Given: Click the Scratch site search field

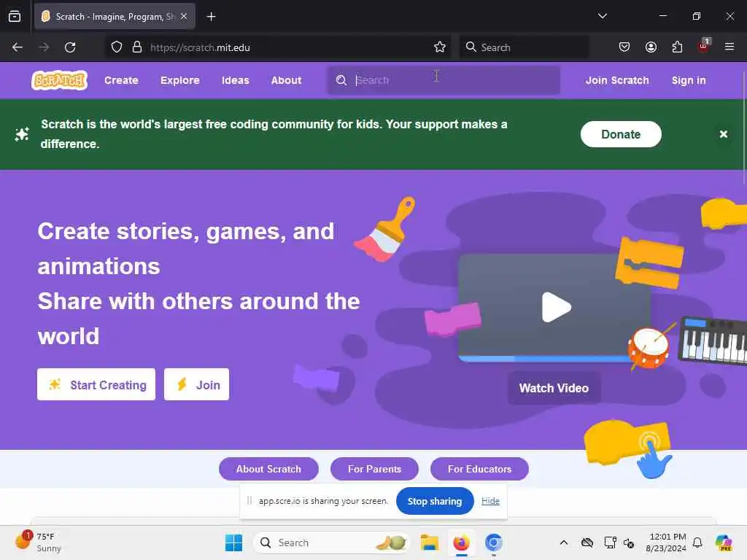Looking at the screenshot, I should click(444, 80).
